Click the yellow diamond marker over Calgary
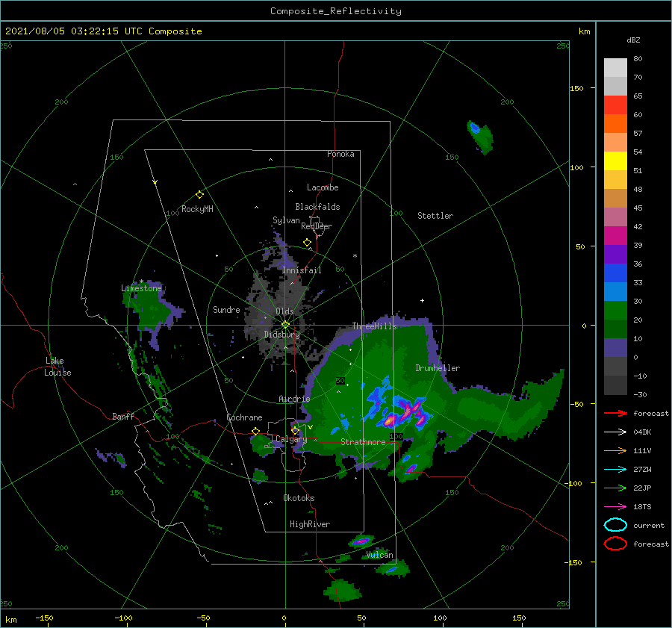 [x=295, y=430]
